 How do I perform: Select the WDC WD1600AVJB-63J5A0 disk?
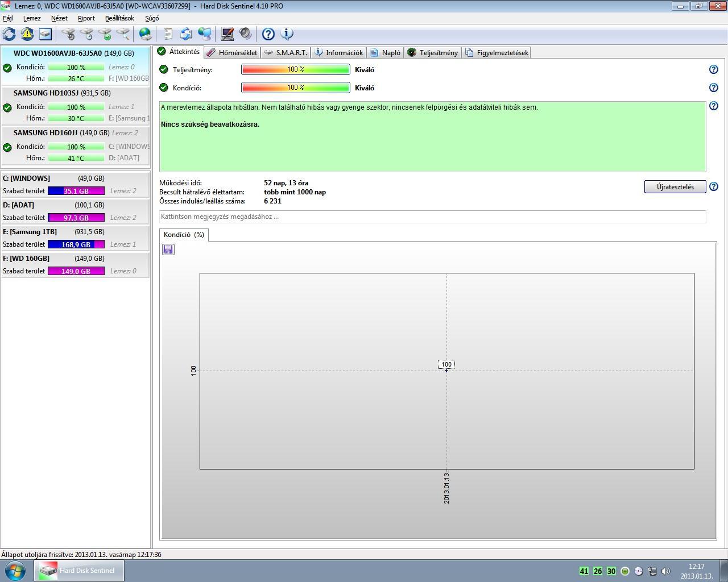pyautogui.click(x=75, y=65)
